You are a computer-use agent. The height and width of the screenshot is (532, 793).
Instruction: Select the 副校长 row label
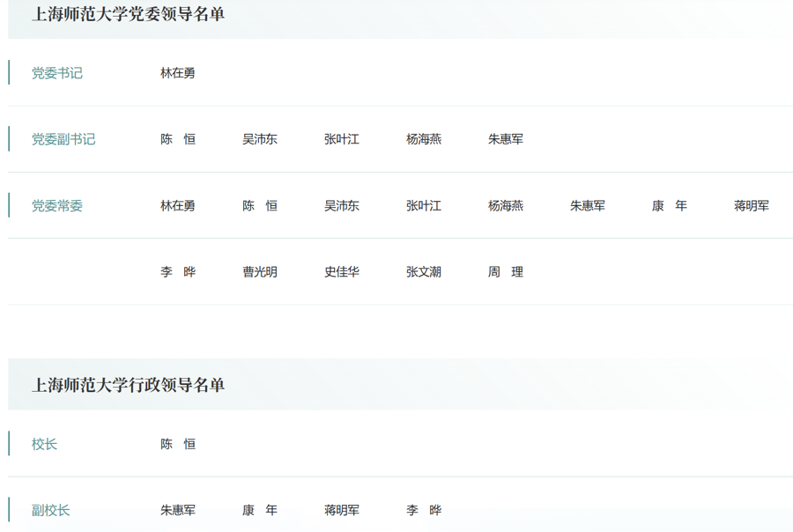point(50,510)
